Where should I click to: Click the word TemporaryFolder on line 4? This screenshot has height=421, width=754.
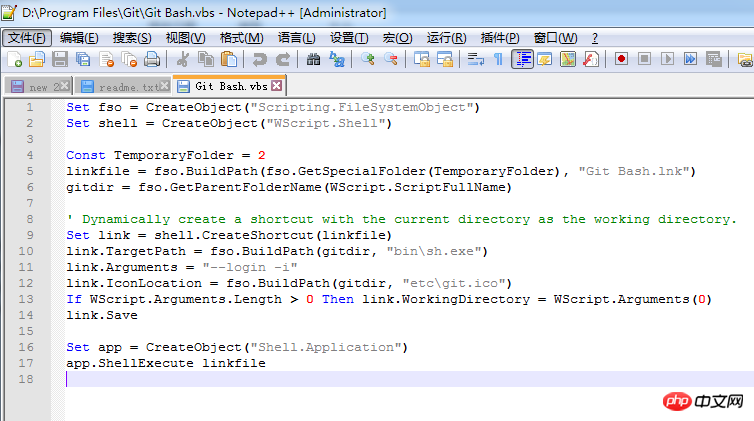174,155
